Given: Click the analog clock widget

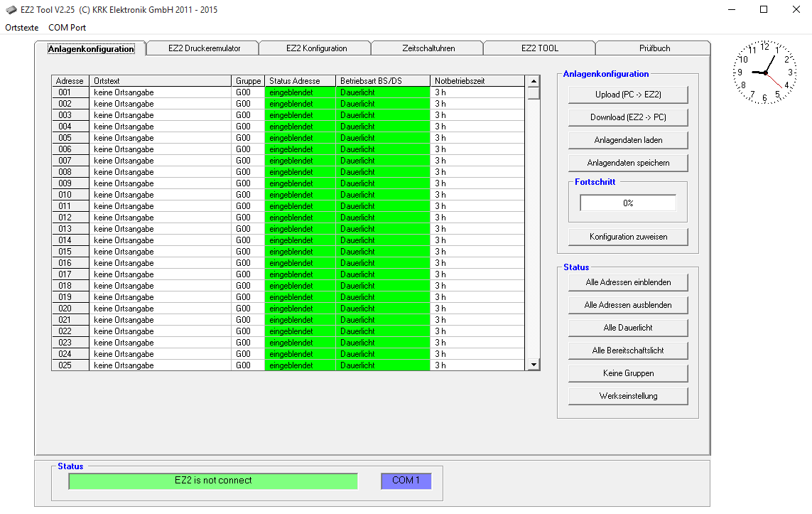Looking at the screenshot, I should pyautogui.click(x=765, y=73).
